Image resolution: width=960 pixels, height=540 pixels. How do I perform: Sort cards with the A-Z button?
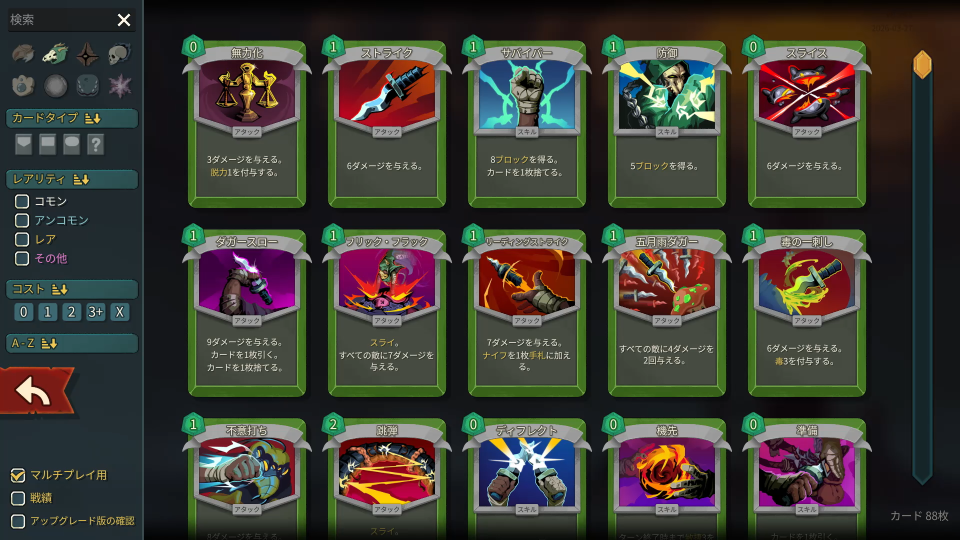72,343
